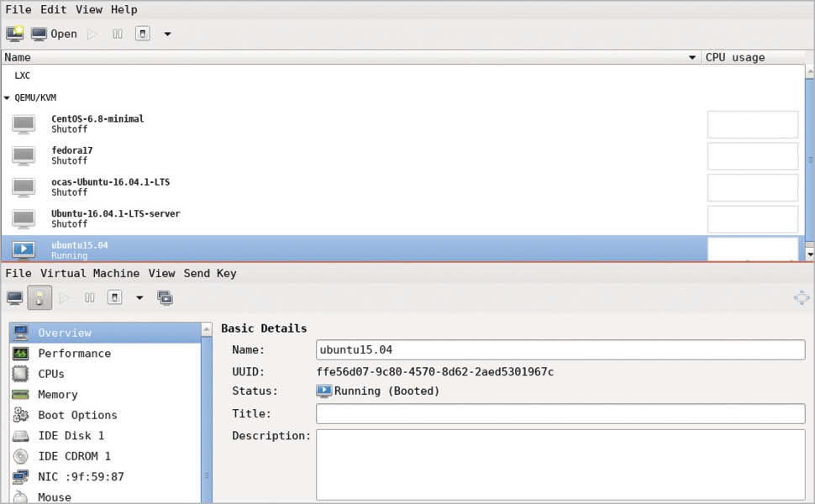Click the shutdown icon in the manager toolbar

tap(142, 34)
